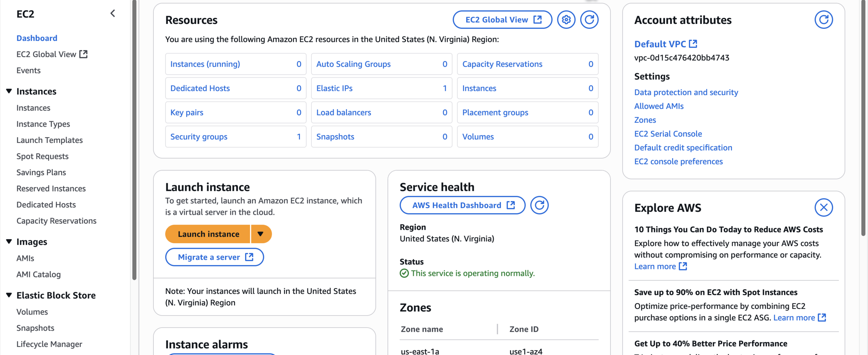Open Volumes in the sidebar
Image resolution: width=868 pixels, height=355 pixels.
[32, 312]
